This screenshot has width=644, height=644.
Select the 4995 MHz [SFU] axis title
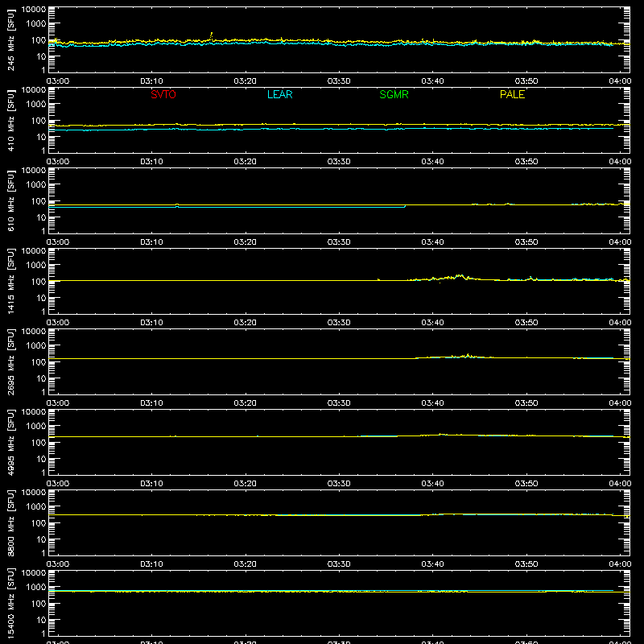[10, 442]
